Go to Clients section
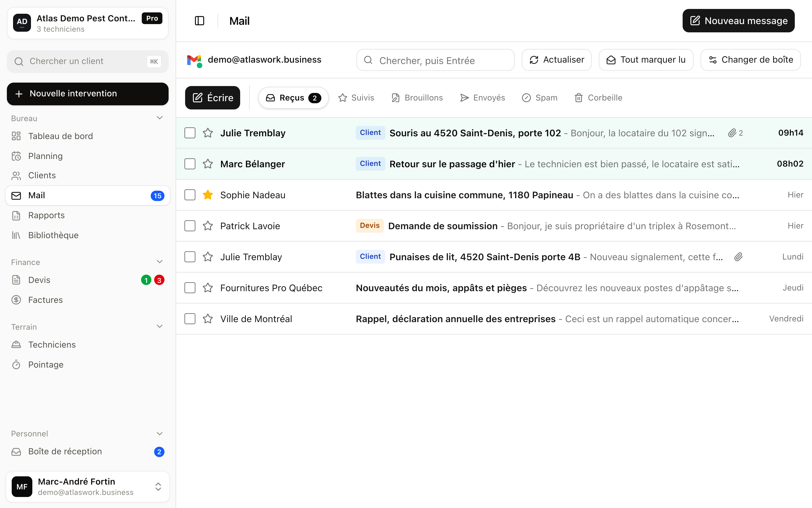The width and height of the screenshot is (812, 508). [88, 175]
